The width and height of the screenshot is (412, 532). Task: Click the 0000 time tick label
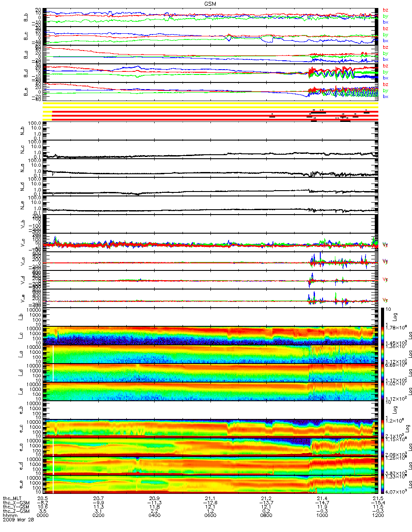click(43, 516)
